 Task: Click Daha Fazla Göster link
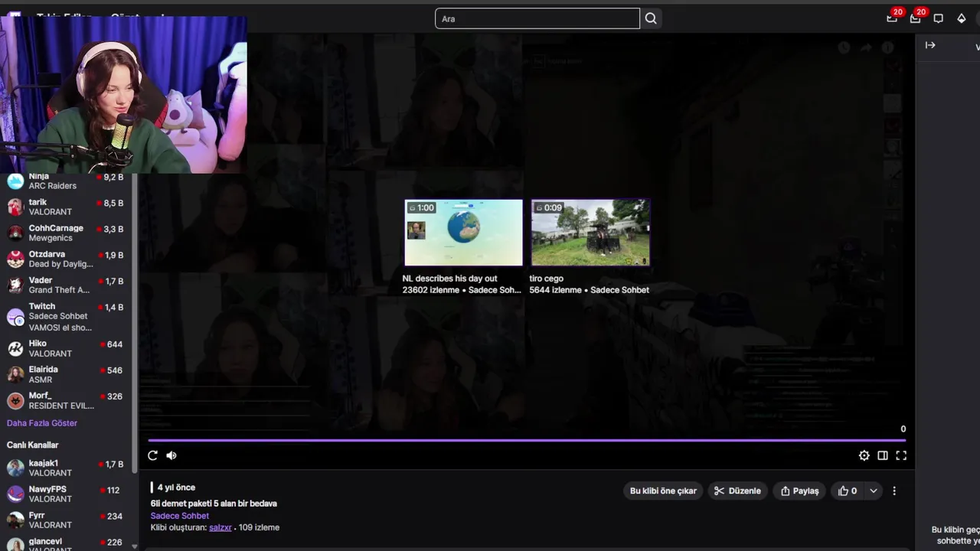42,423
